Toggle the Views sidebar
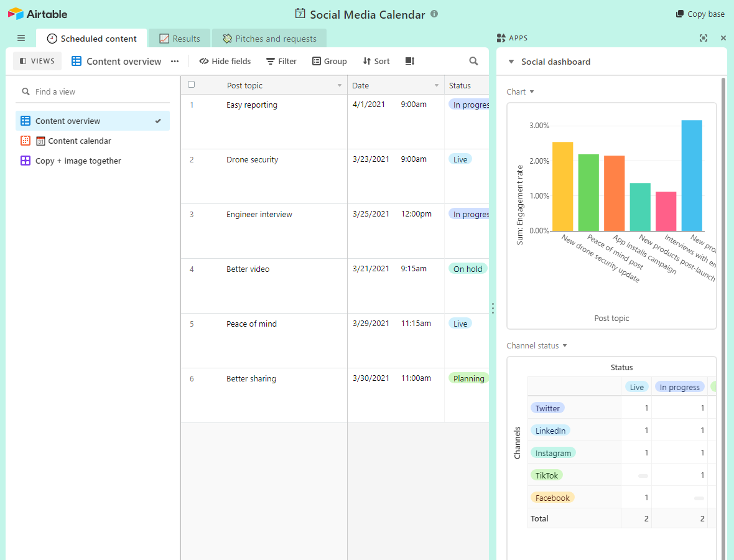Screen dimensions: 734x560 coord(37,61)
